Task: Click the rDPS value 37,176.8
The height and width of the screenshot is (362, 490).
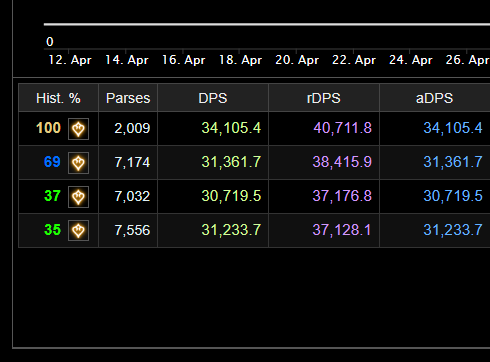Action: (342, 196)
